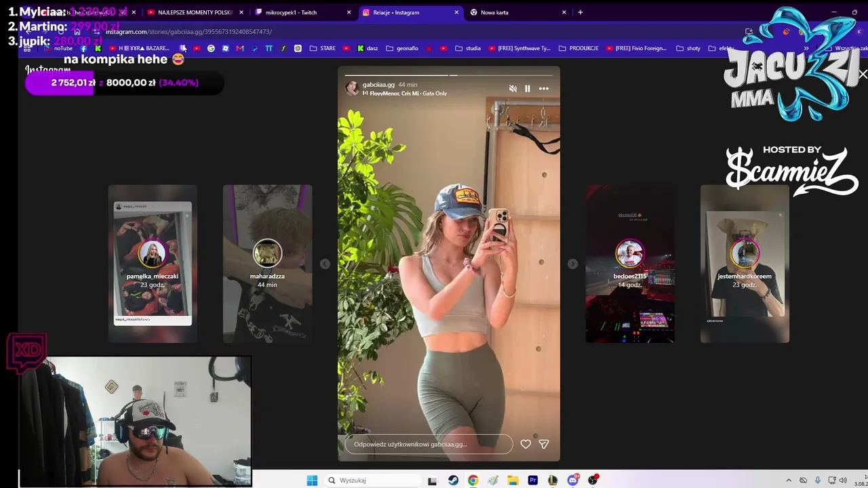The width and height of the screenshot is (868, 488).
Task: Open the Paint app from the taskbar
Action: (x=493, y=481)
